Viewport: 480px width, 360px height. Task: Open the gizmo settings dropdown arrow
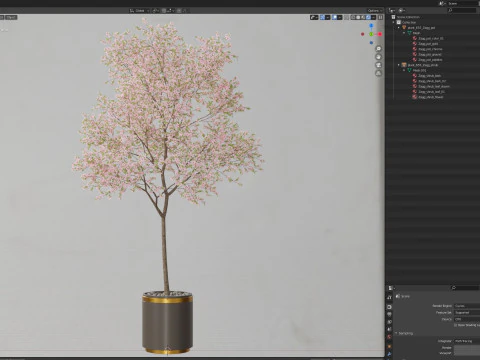pos(328,17)
